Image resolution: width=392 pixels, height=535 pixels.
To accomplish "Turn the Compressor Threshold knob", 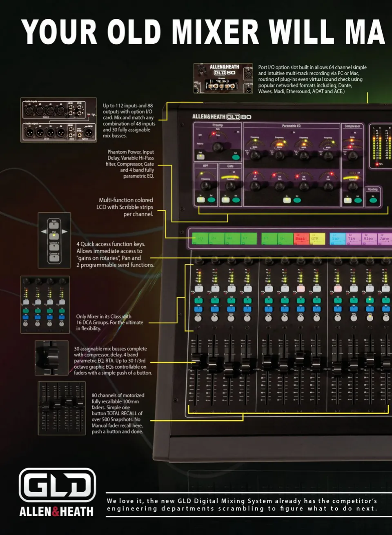I will (352, 186).
